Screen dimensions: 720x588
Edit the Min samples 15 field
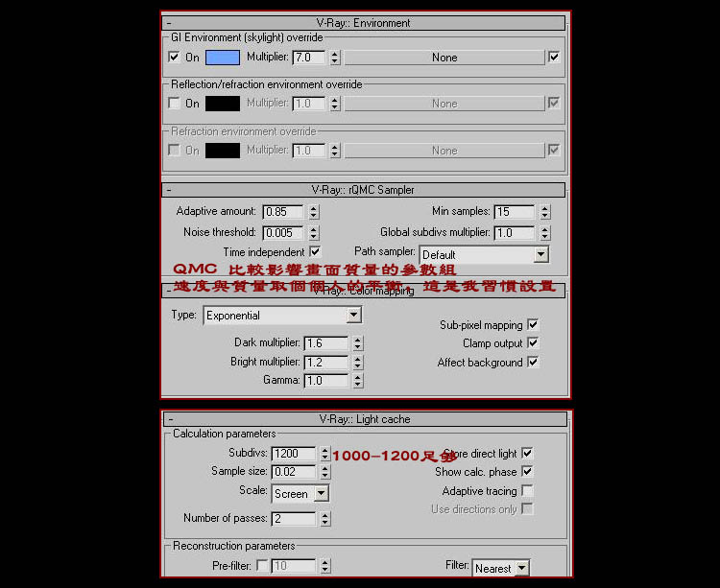click(515, 211)
